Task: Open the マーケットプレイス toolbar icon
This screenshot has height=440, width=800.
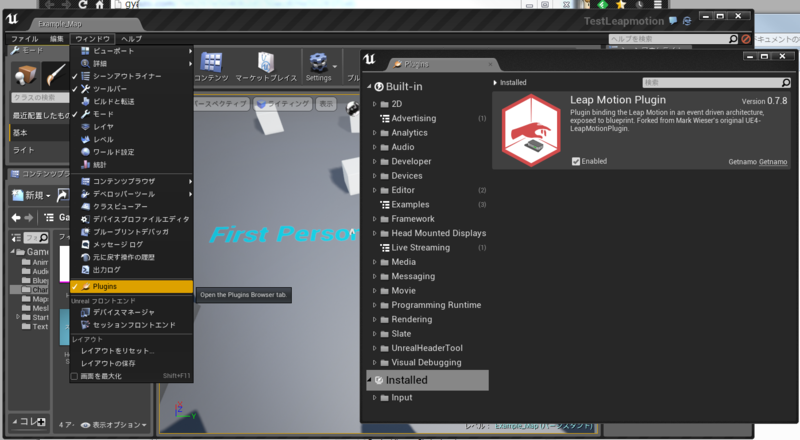Action: tap(266, 67)
